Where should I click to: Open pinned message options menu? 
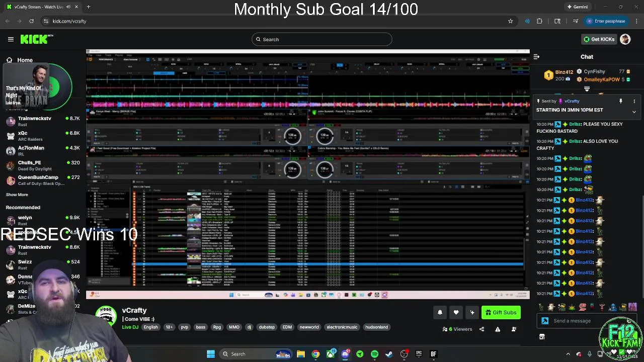pos(634,101)
